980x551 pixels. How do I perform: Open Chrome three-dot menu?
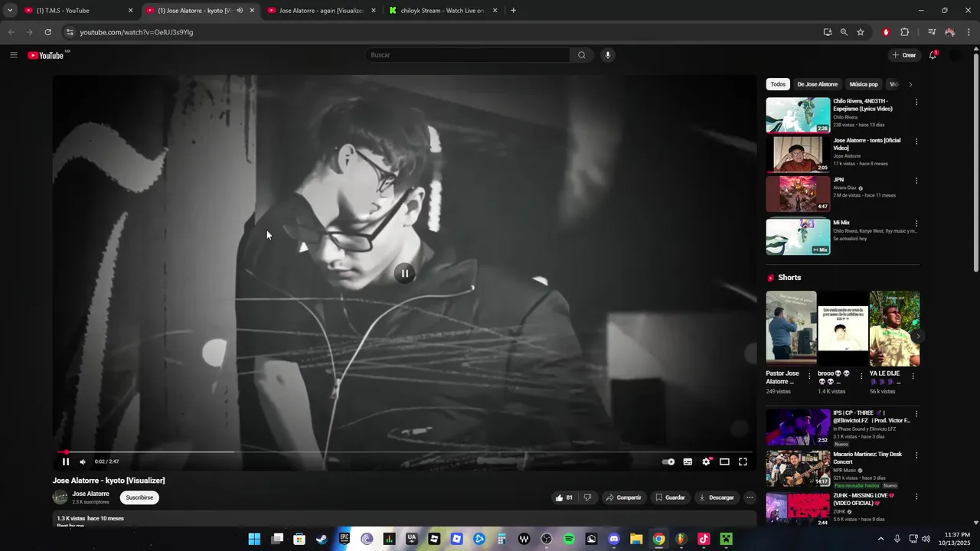[x=969, y=32]
